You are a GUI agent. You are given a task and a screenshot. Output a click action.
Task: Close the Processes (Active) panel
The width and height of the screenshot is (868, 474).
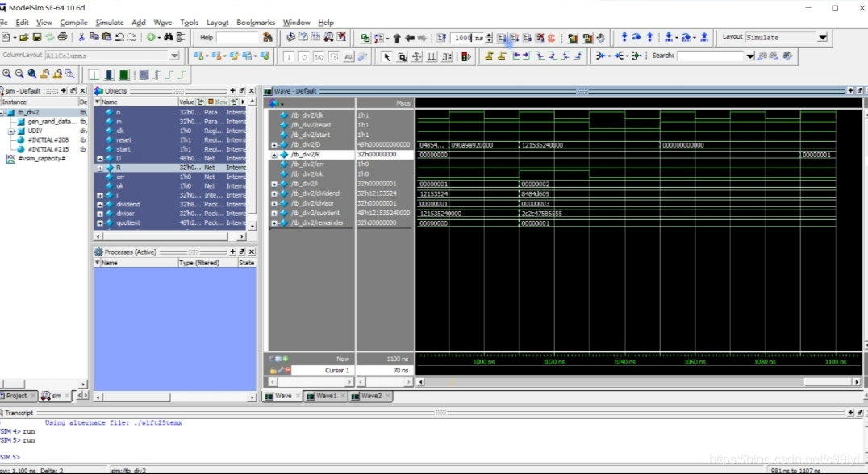pyautogui.click(x=252, y=252)
